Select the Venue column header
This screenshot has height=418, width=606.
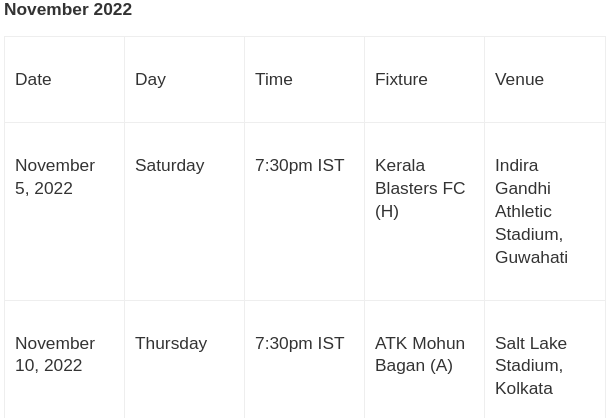519,79
